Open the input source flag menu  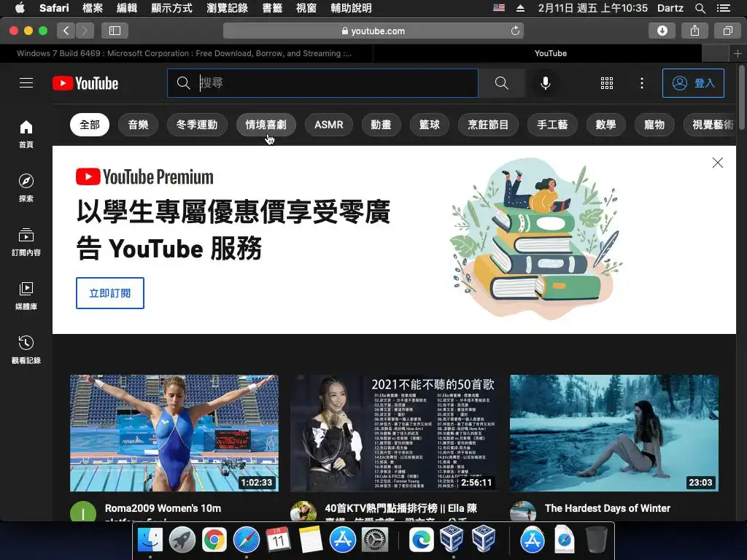pyautogui.click(x=499, y=8)
